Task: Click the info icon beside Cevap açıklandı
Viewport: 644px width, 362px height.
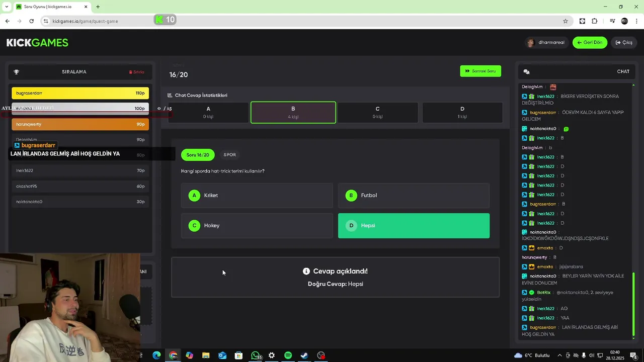Action: click(x=306, y=271)
